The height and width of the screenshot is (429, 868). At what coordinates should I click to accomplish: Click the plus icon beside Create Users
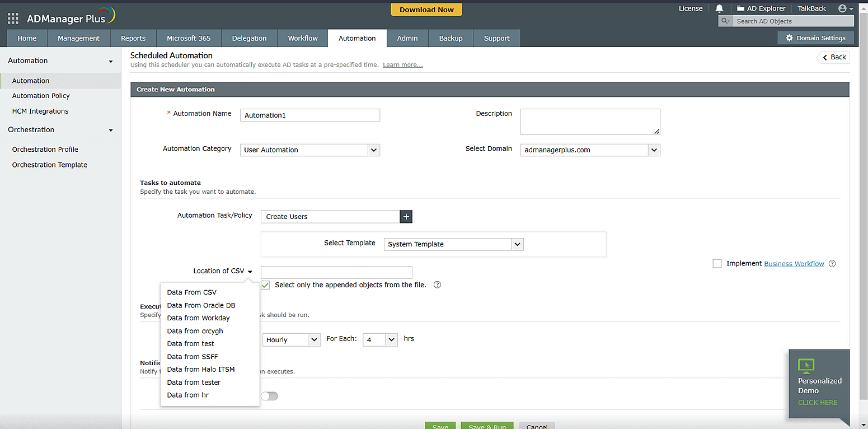406,216
